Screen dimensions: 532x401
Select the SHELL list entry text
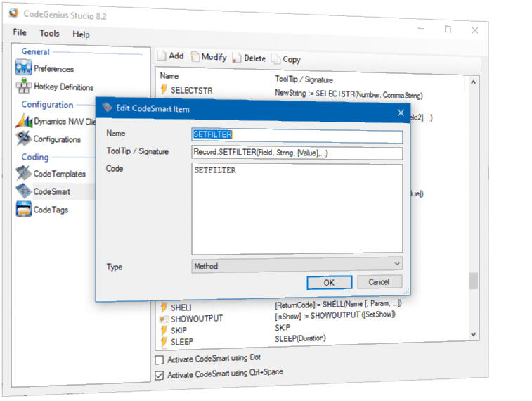(182, 307)
